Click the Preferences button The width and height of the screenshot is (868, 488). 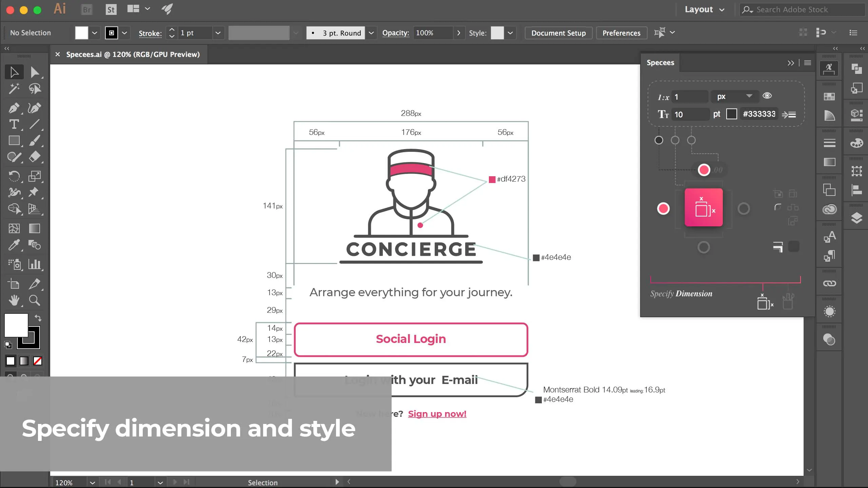pos(622,33)
